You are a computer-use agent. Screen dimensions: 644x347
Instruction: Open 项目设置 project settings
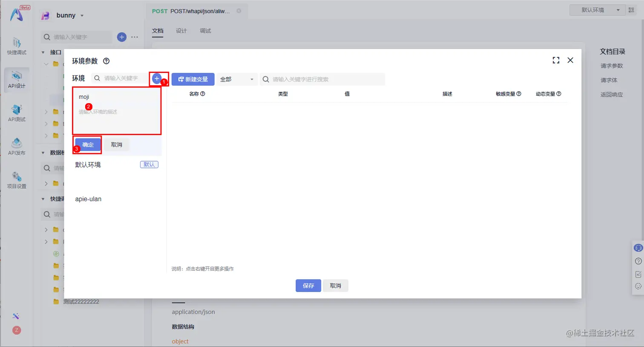(17, 180)
